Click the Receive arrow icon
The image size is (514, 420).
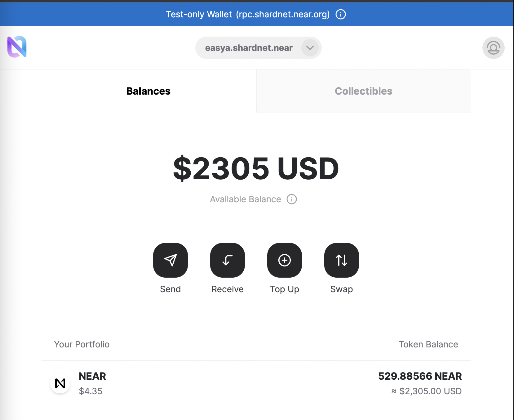[228, 260]
